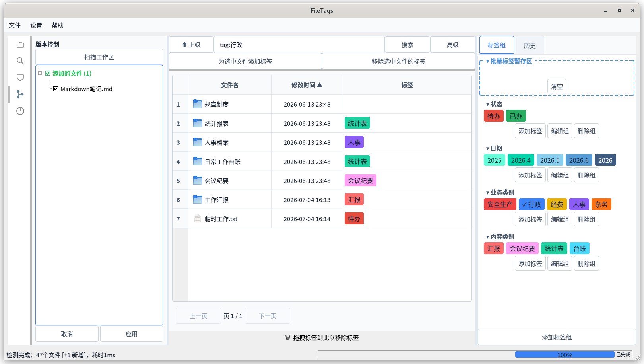644x364 pixels.
Task: Click the folder icon for 会议纪要
Action: [198, 180]
